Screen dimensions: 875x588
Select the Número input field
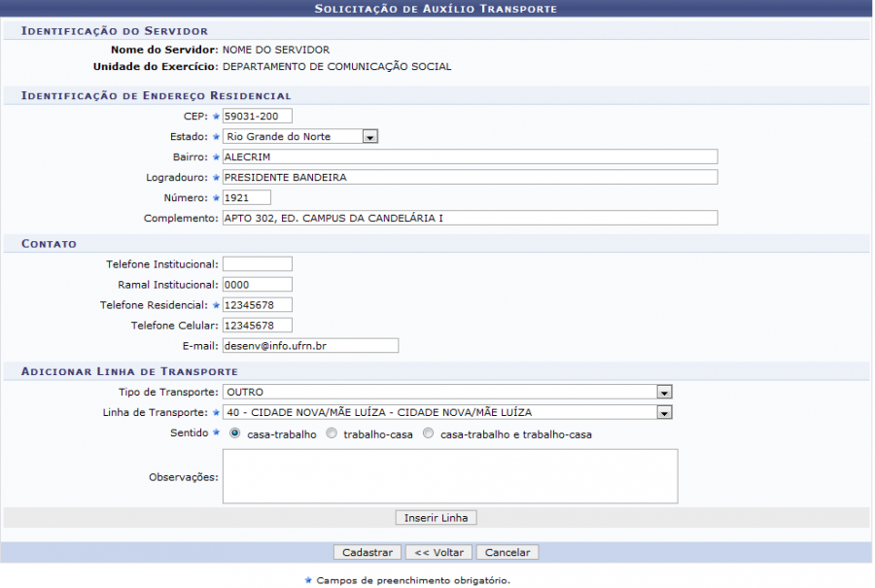click(246, 197)
